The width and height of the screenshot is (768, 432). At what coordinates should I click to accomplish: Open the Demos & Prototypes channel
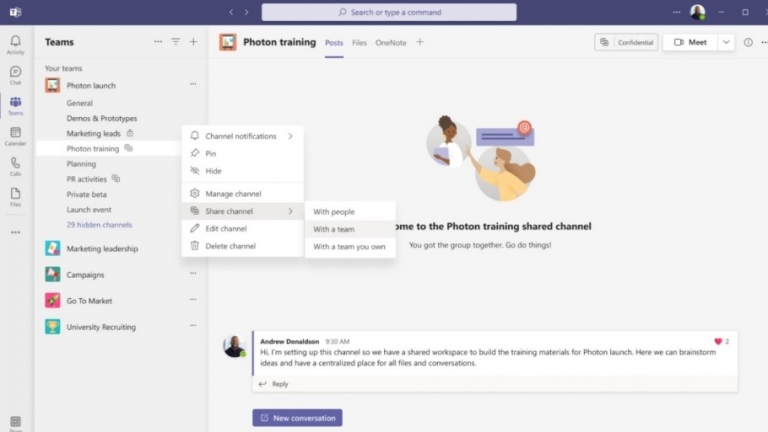(x=102, y=118)
